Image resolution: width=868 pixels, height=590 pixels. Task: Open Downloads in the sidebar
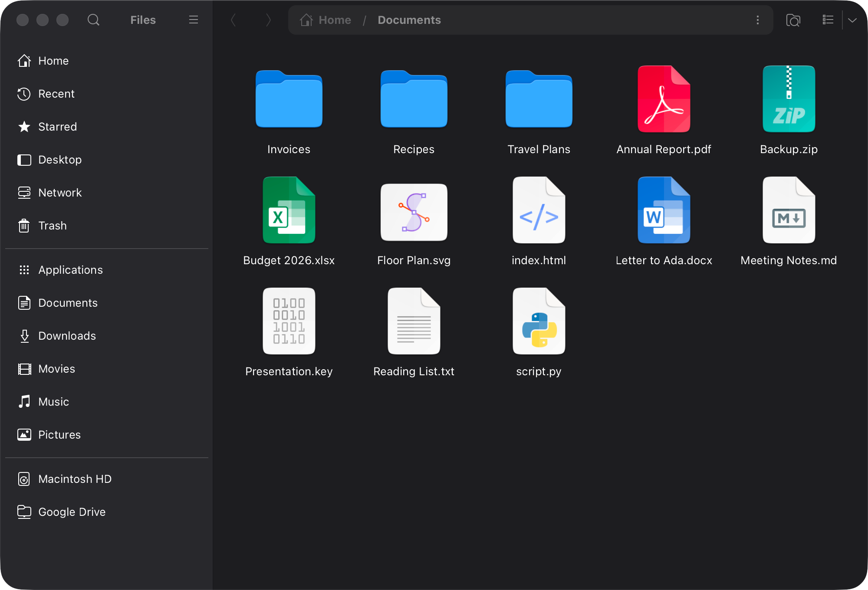click(107, 336)
